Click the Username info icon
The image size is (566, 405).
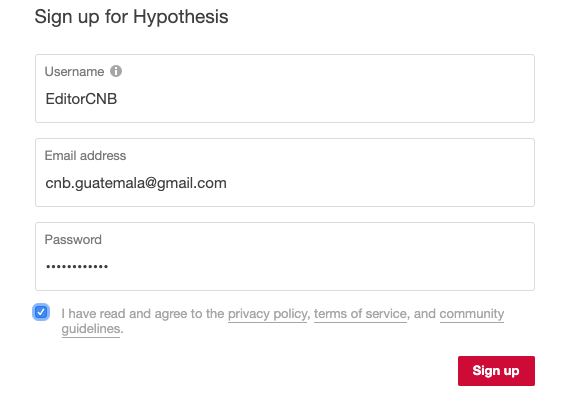point(116,71)
